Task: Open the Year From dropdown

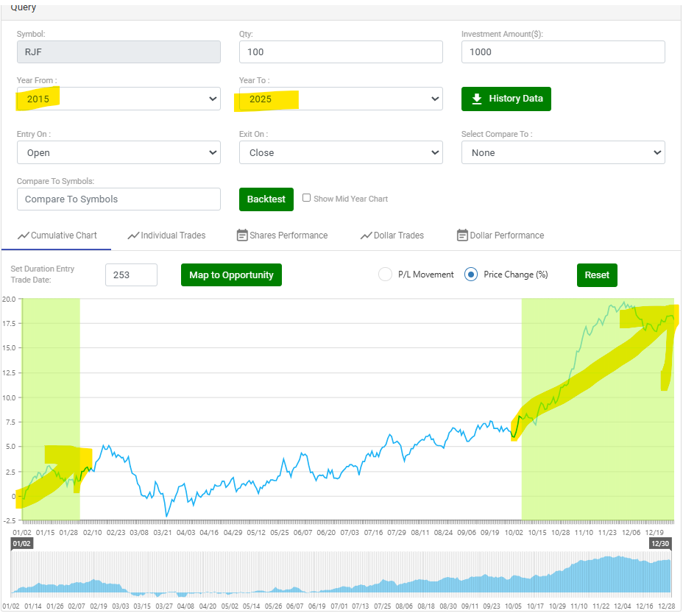Action: coord(118,99)
